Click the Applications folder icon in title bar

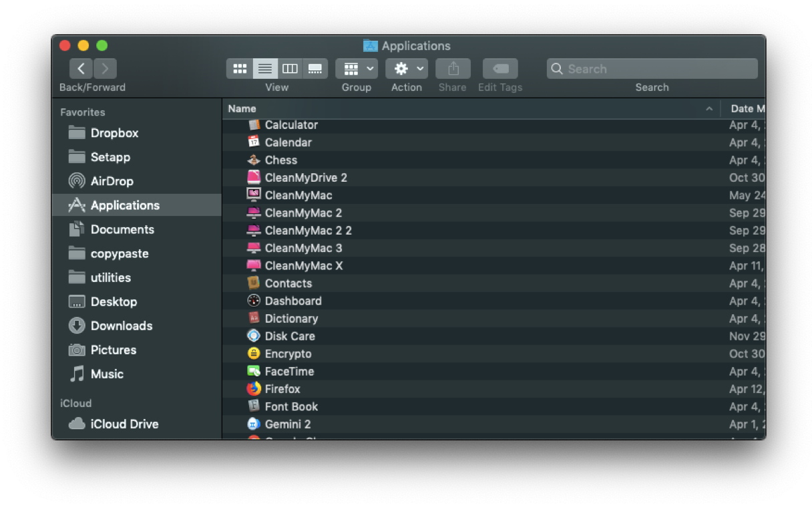[371, 45]
